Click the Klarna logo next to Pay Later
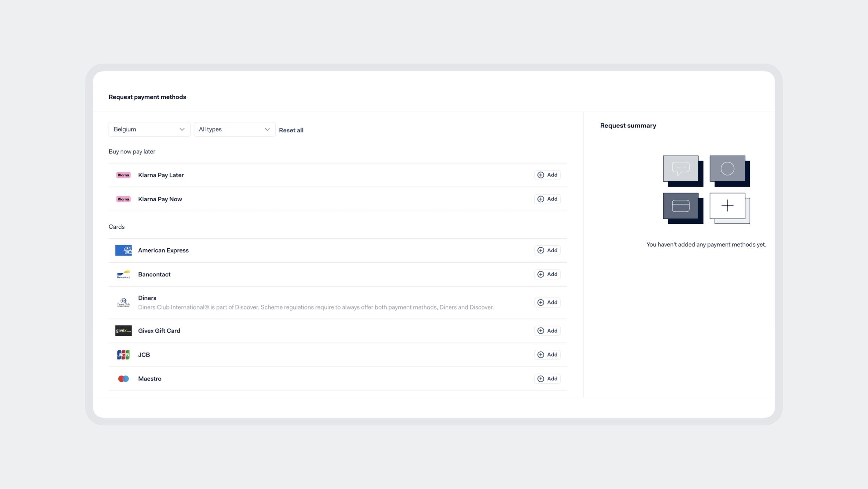Viewport: 868px width, 489px height. (x=123, y=175)
